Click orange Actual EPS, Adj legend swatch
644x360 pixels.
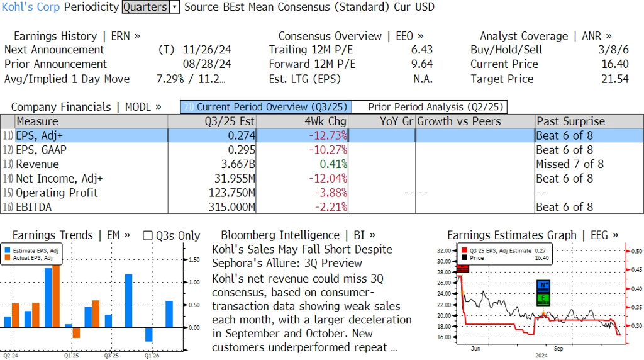8,257
